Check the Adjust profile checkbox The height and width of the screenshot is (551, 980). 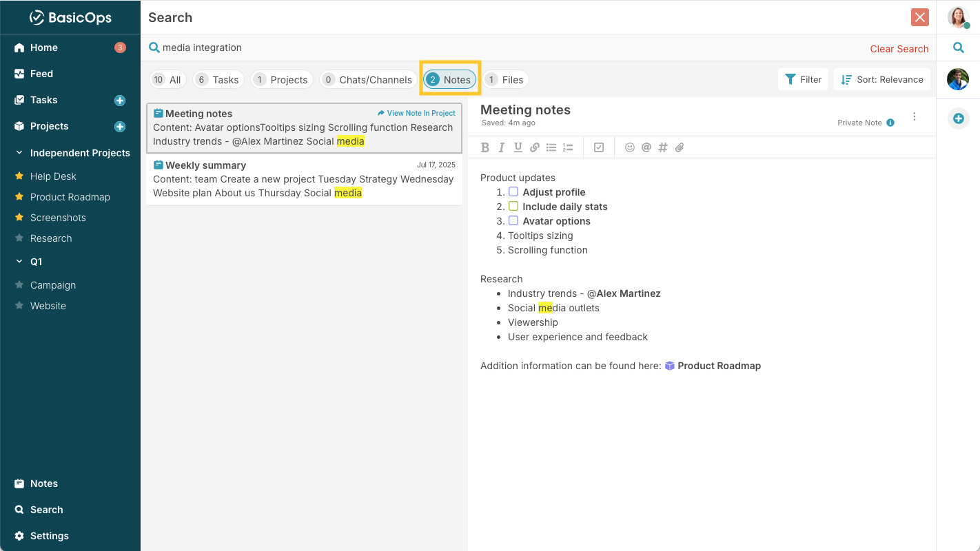point(513,191)
